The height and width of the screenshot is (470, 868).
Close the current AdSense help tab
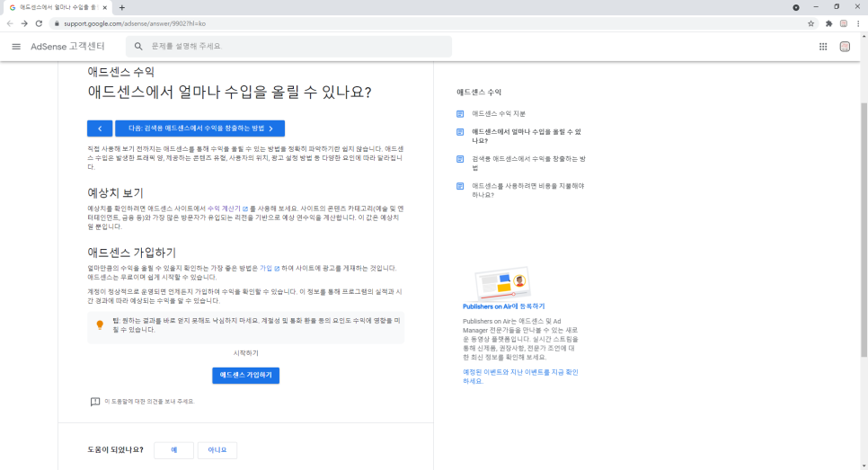[x=104, y=8]
